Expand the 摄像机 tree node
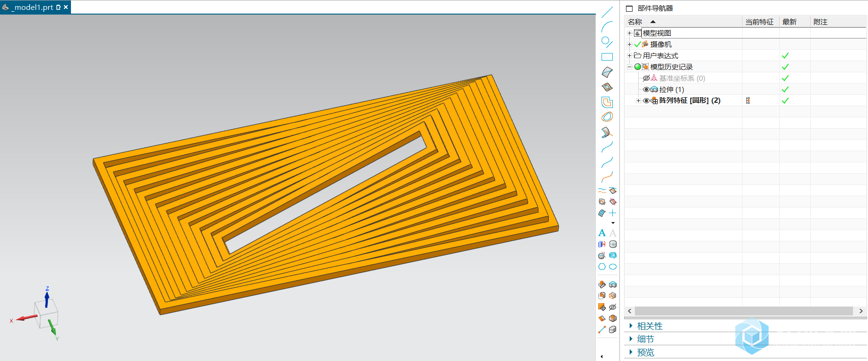The width and height of the screenshot is (868, 361). tap(629, 44)
